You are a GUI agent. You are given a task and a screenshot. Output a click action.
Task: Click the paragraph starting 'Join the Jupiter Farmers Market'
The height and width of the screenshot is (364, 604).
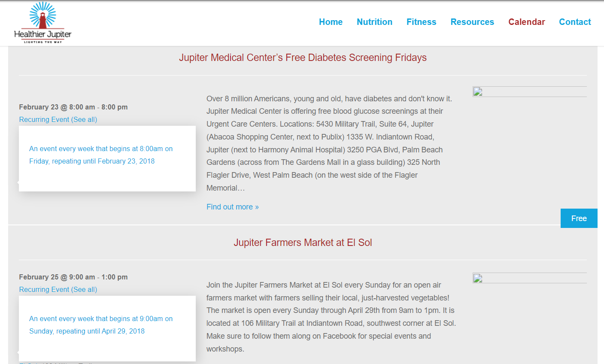[331, 317]
